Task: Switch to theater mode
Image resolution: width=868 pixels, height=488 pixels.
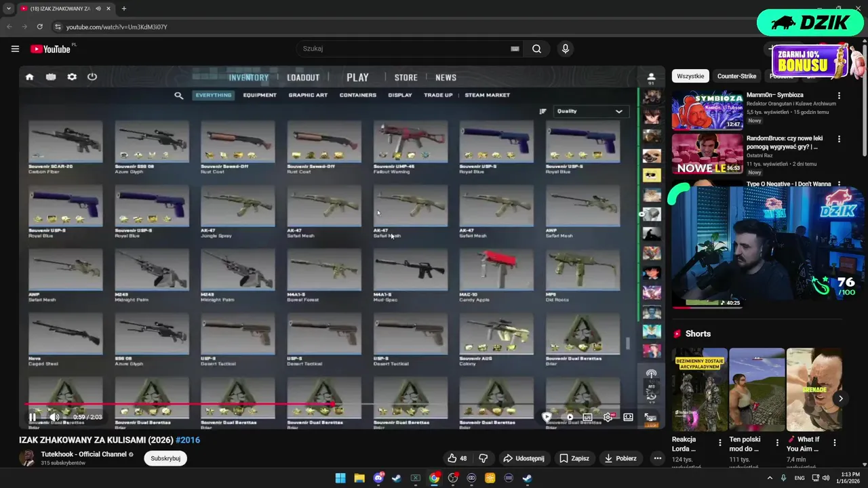Action: tap(629, 418)
